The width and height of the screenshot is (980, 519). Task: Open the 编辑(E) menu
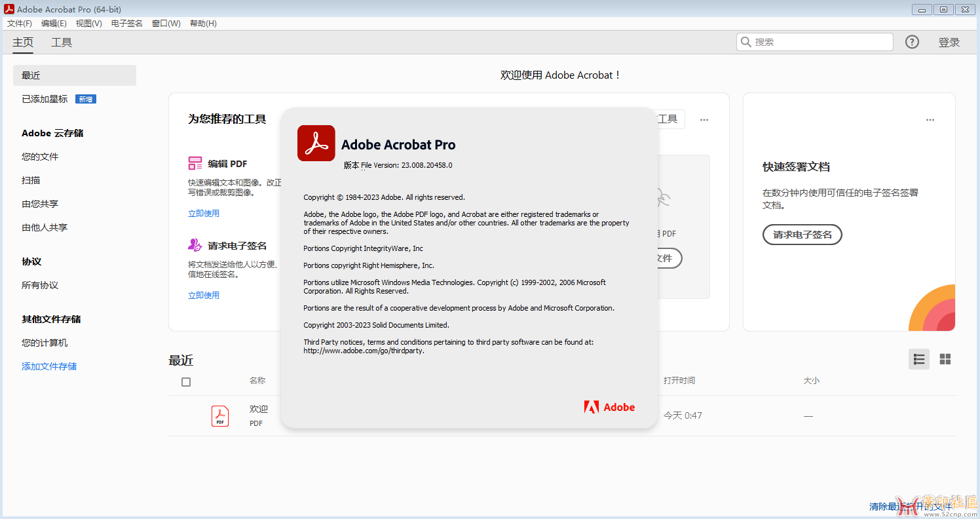(54, 24)
